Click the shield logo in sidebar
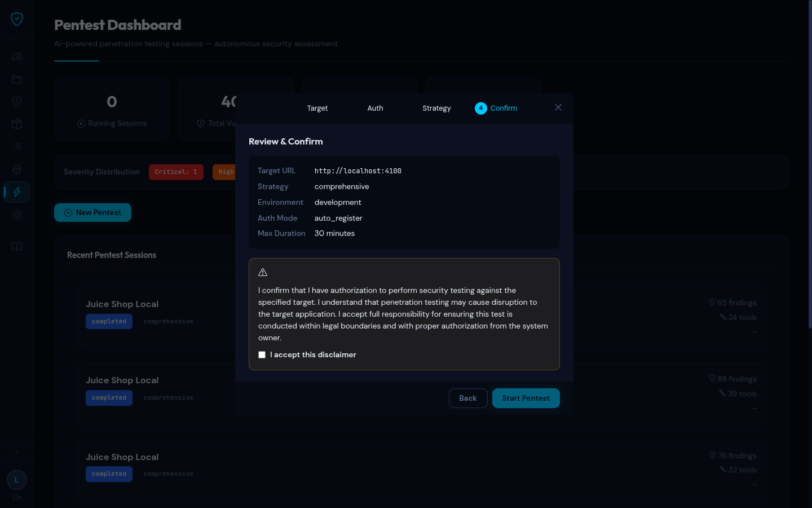 tap(17, 19)
